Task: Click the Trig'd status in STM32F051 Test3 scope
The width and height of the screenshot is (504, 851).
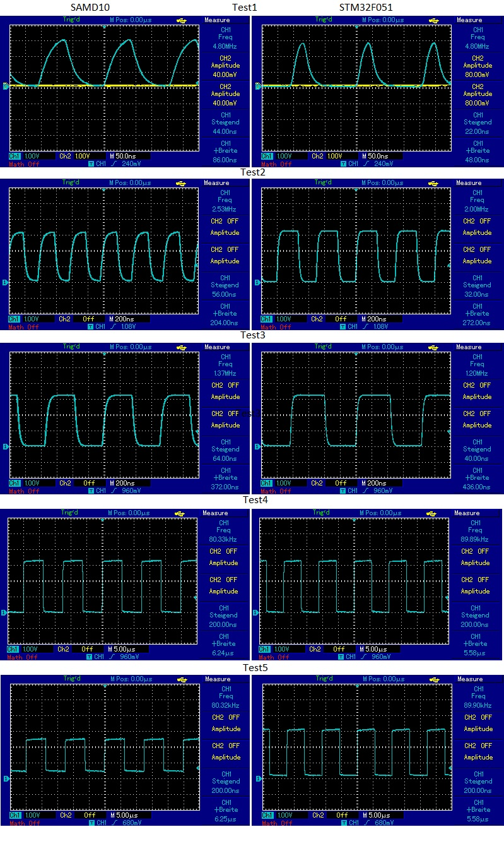Action: point(323,347)
